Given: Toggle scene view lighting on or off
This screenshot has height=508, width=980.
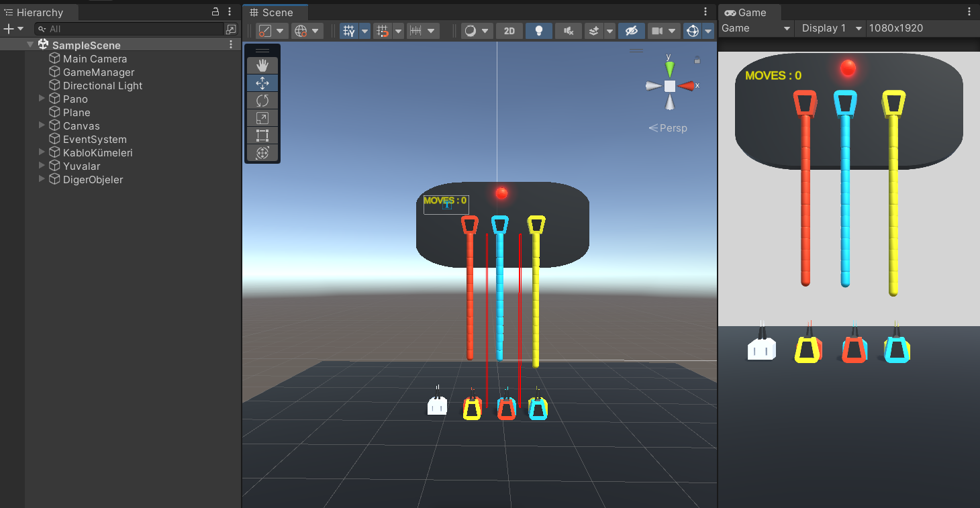Looking at the screenshot, I should tap(539, 30).
